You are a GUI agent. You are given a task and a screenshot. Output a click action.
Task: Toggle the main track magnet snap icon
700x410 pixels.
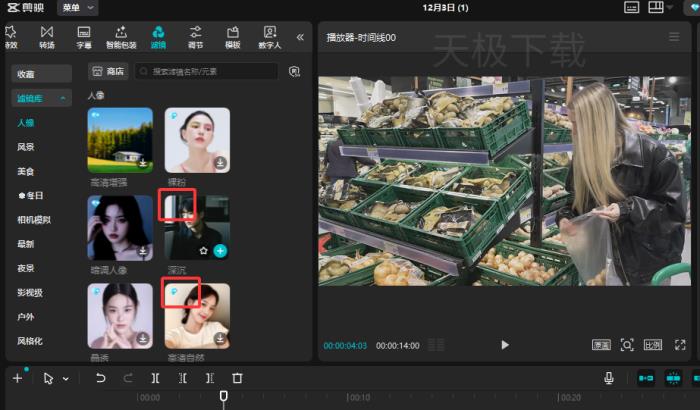tap(647, 378)
